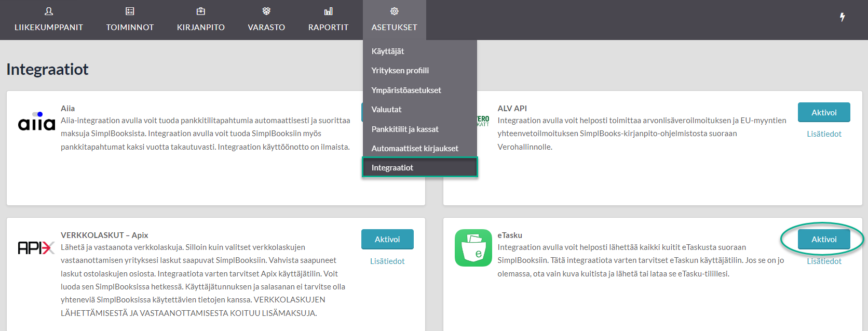This screenshot has height=331, width=868.
Task: Select Käyttäjät from the Asetukset menu
Action: (419, 51)
